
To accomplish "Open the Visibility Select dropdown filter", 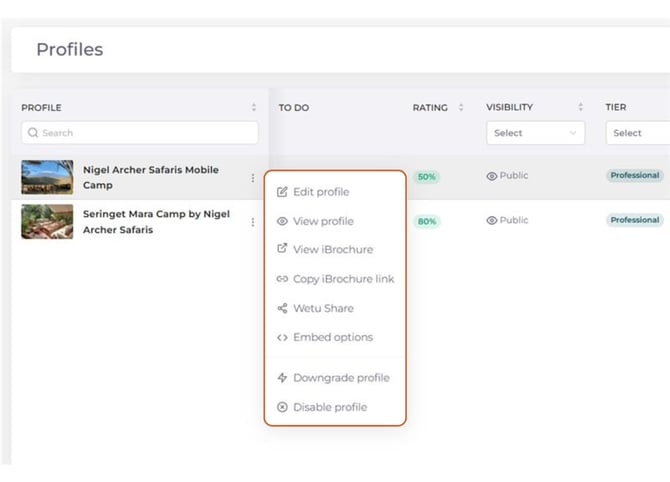I will tap(535, 133).
